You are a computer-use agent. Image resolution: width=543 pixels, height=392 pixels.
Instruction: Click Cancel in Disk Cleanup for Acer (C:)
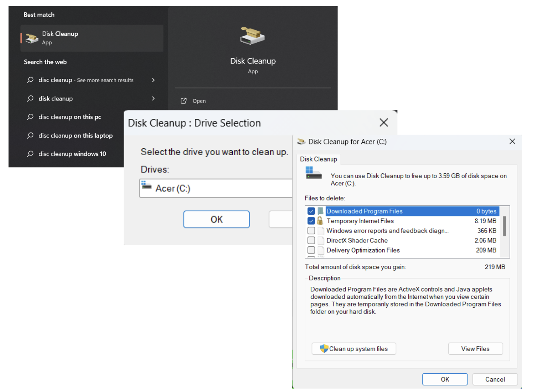click(x=495, y=379)
